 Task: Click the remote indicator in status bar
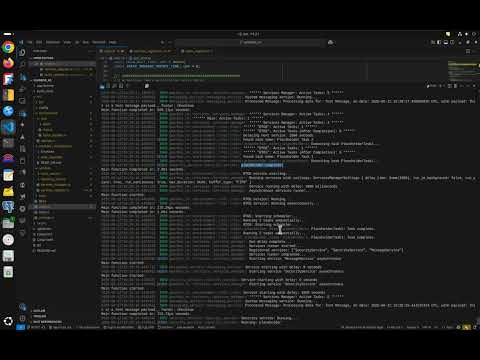pyautogui.click(x=21, y=327)
